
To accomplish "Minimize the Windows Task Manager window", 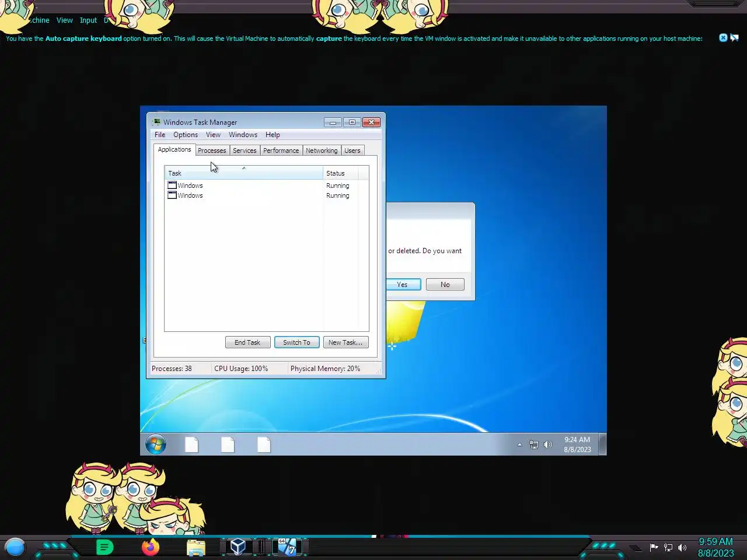I will click(x=333, y=122).
